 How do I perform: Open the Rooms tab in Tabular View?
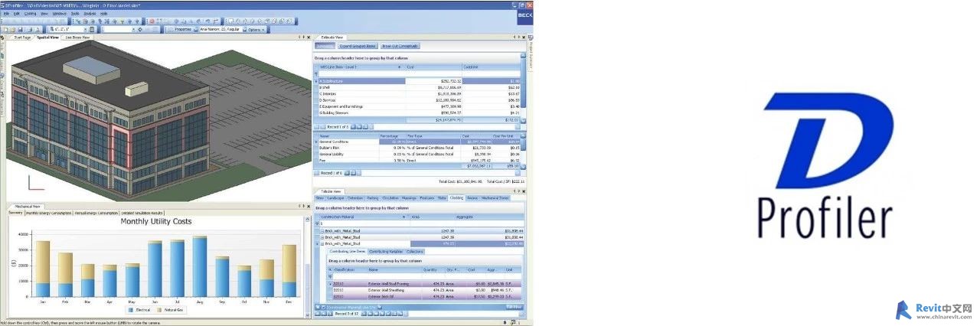click(472, 198)
